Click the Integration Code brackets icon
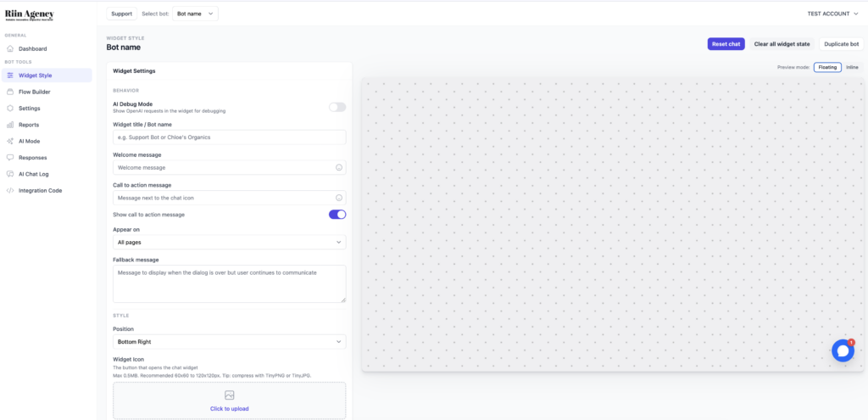Screen dimensions: 868x420 tap(10, 191)
